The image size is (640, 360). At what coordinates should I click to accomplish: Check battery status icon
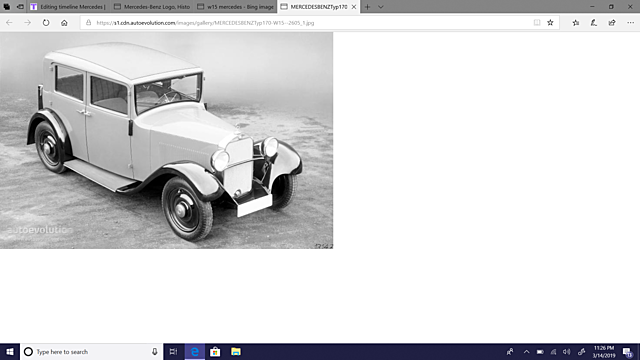point(540,352)
